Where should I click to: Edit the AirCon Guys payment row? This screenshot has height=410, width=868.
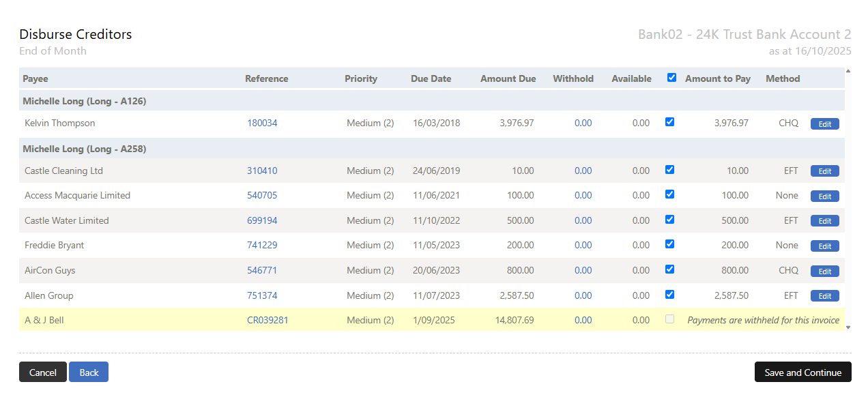(x=824, y=272)
